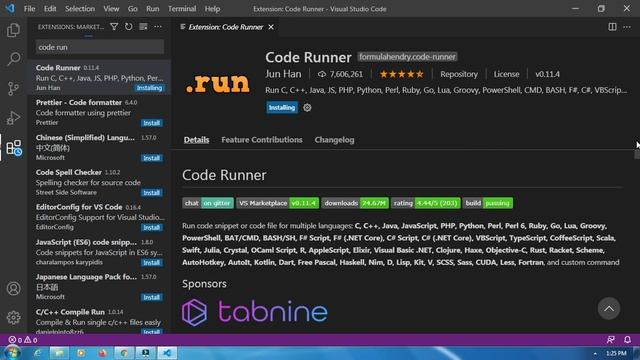Click the five-star rating

pyautogui.click(x=402, y=74)
